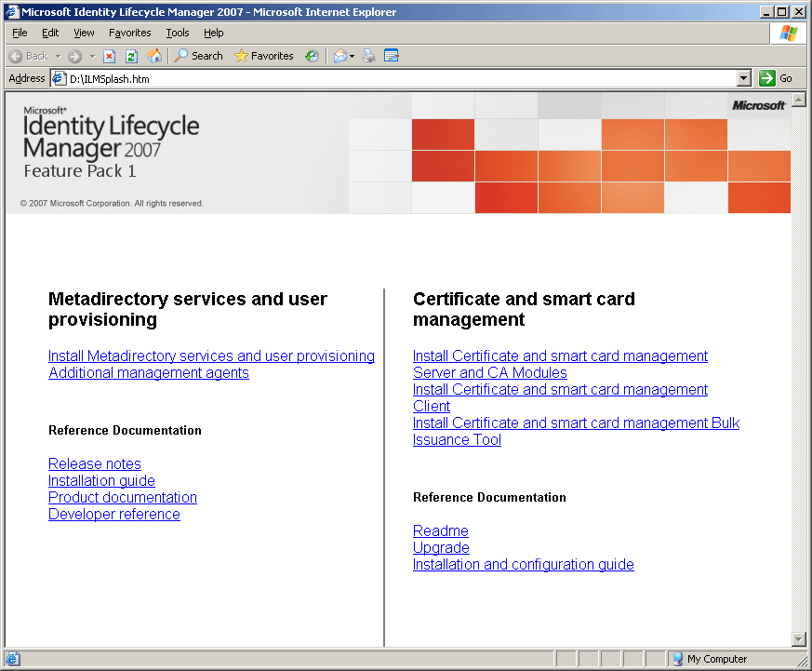Click the Certificate and smart card management heading
This screenshot has height=671, width=812.
pos(524,309)
